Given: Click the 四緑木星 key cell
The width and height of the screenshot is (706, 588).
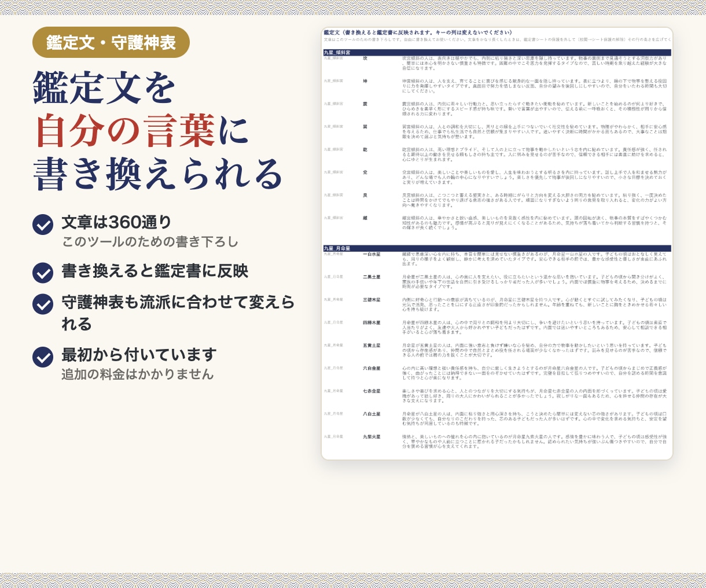Looking at the screenshot, I should pos(372,322).
